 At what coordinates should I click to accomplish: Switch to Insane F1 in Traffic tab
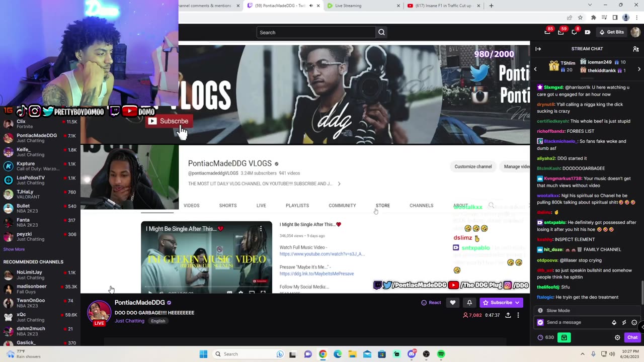(x=443, y=6)
